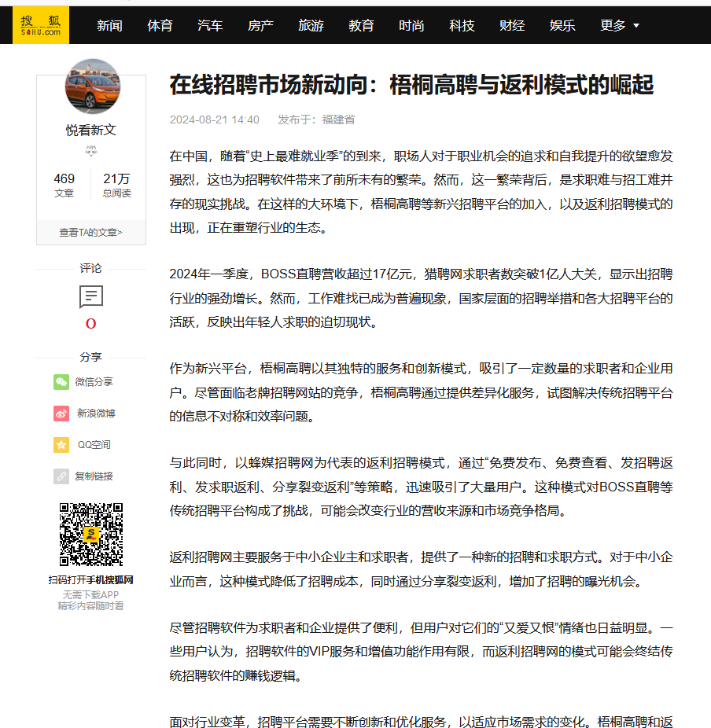This screenshot has width=711, height=728.
Task: Open author profile 悦看新文
Action: (91, 130)
